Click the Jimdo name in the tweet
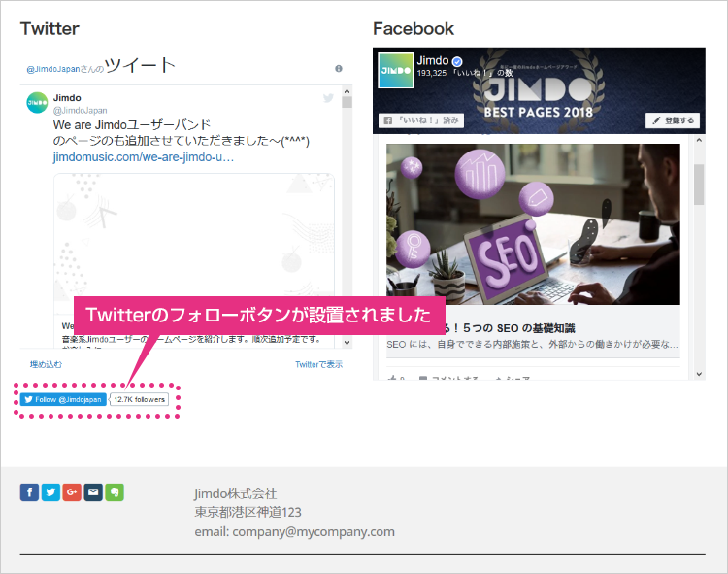Viewport: 728px width, 574px height. 67,98
